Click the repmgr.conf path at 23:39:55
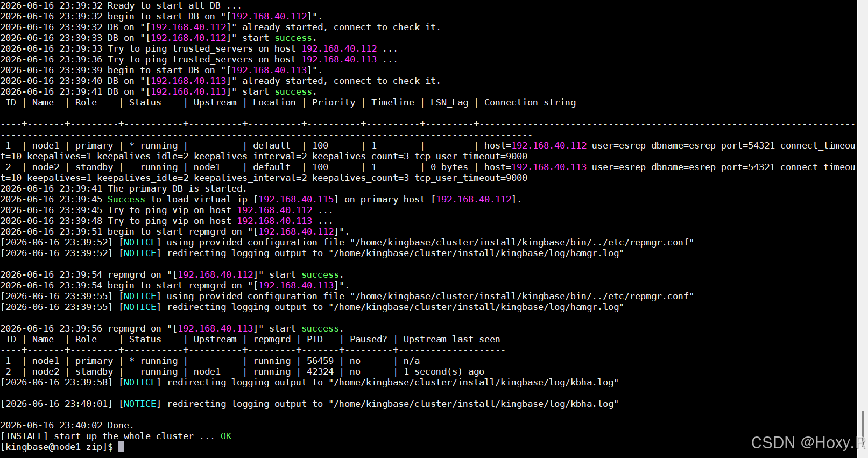 point(522,296)
